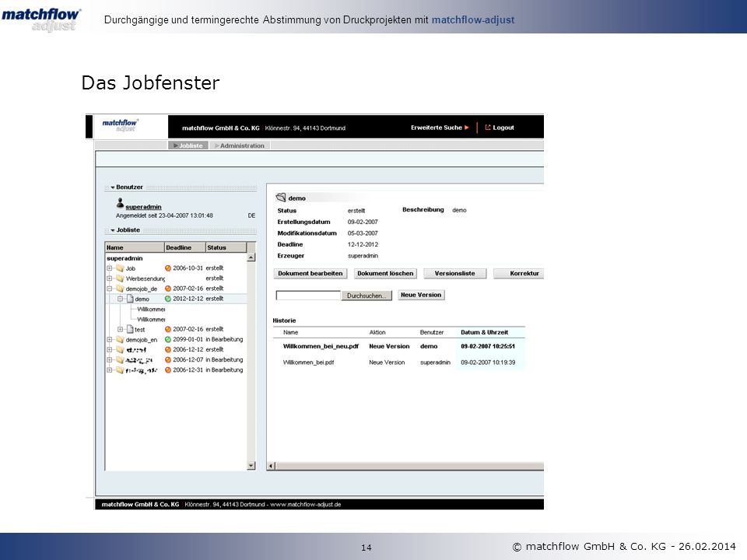Click the left arrow of the horizontal scrollbar
Viewport: 747px width, 560px height.
pyautogui.click(x=271, y=466)
